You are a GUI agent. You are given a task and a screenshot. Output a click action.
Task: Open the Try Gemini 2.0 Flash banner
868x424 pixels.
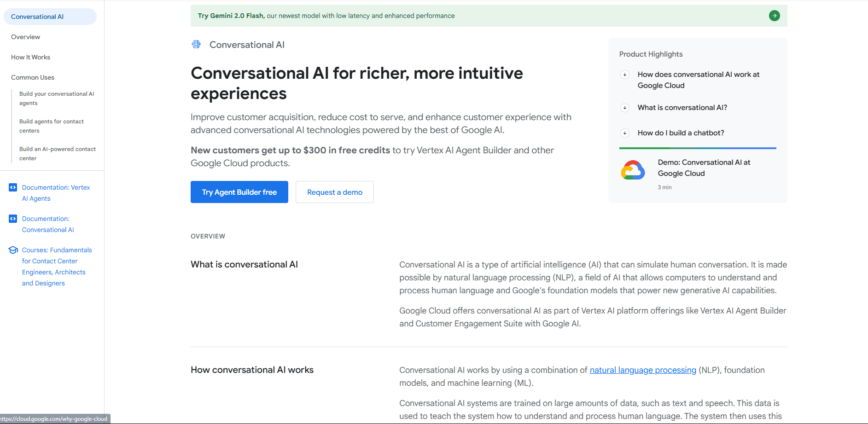pyautogui.click(x=489, y=16)
